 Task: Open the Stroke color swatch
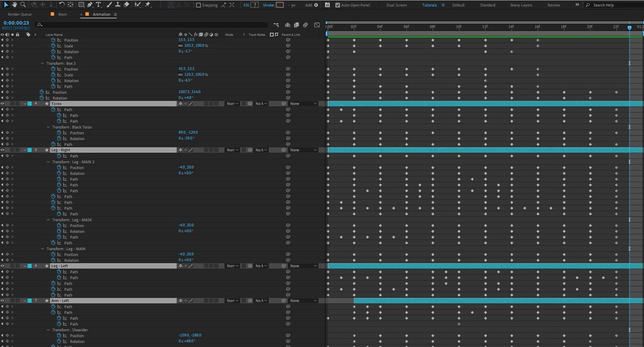pyautogui.click(x=279, y=5)
